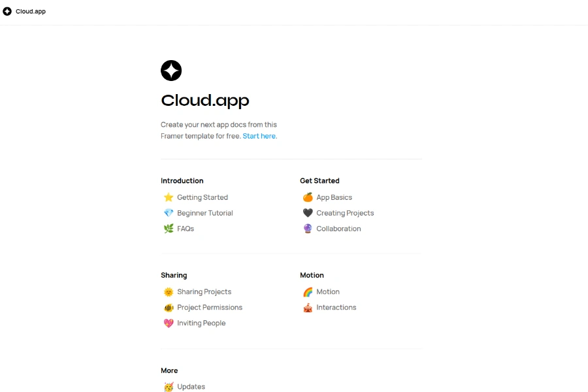
Task: Open the Inviting People article
Action: pos(201,323)
